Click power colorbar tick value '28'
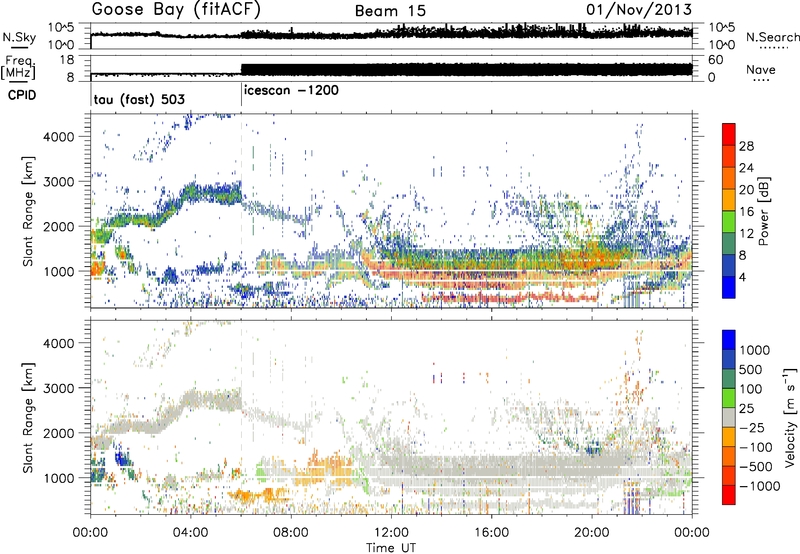Screen dimensions: 800x554 [746, 146]
